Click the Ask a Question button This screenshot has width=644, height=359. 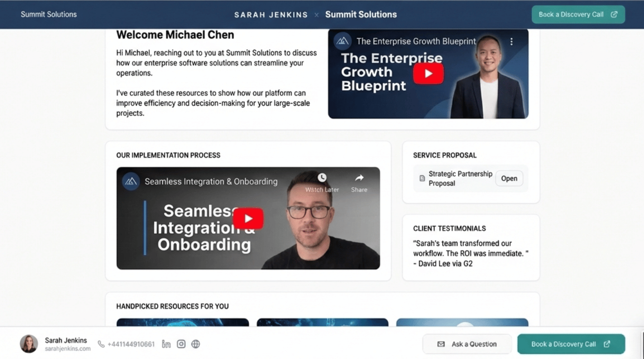[467, 344]
